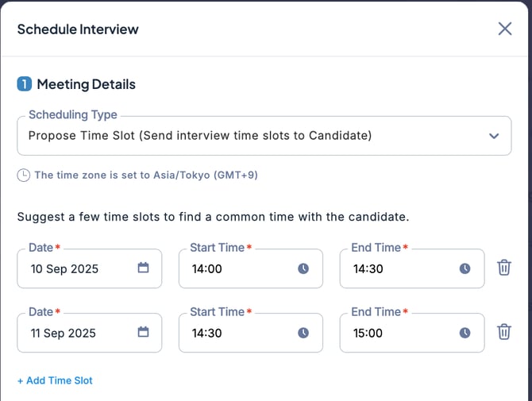532x401 pixels.
Task: Click clock icon in second row Start Time 14:30
Action: (303, 333)
